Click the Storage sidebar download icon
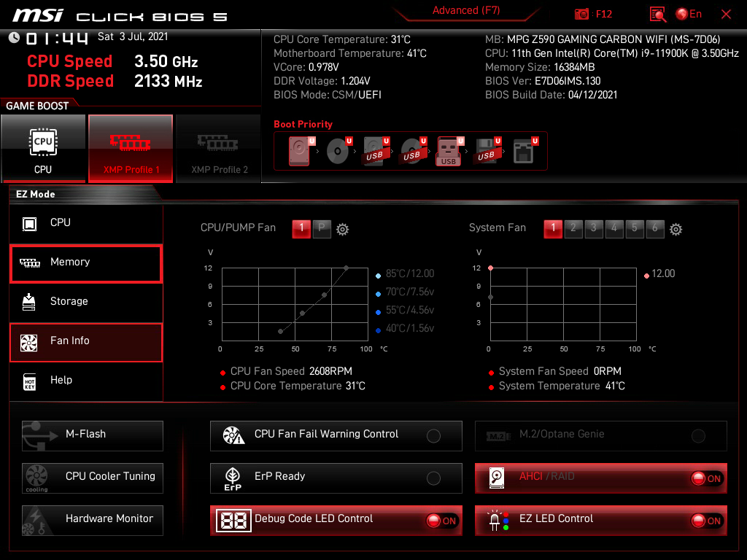 [x=29, y=302]
